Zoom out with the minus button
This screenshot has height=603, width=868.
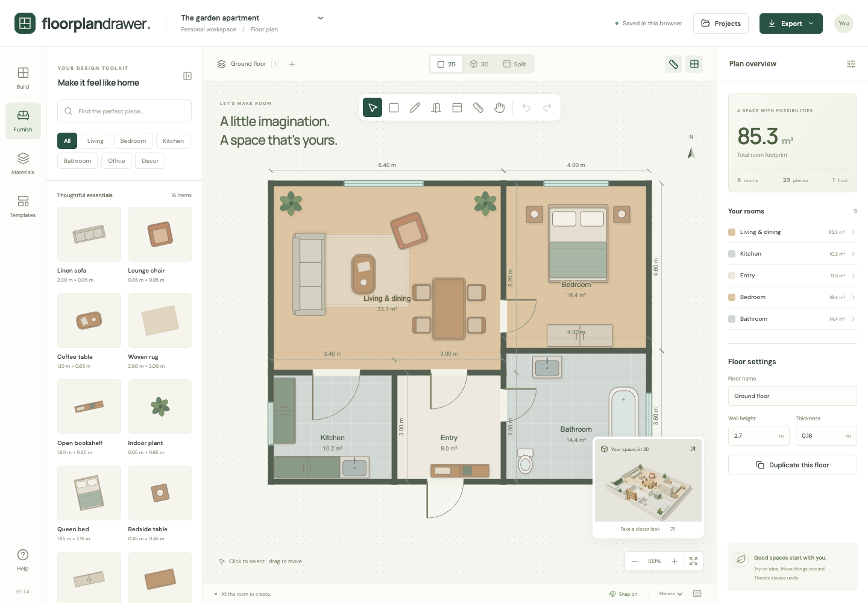(635, 561)
